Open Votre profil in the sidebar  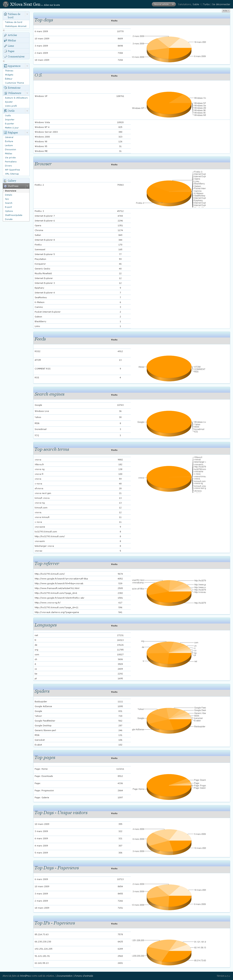[x=11, y=106]
